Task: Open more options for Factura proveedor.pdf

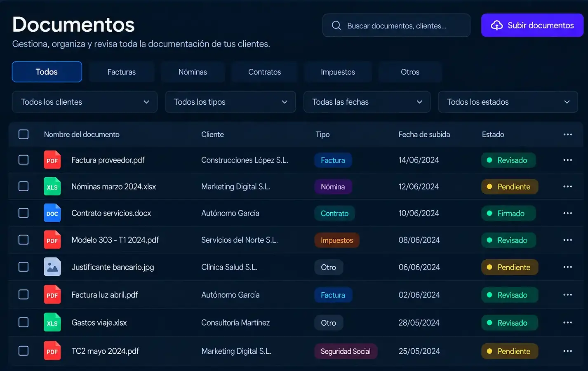Action: point(568,160)
